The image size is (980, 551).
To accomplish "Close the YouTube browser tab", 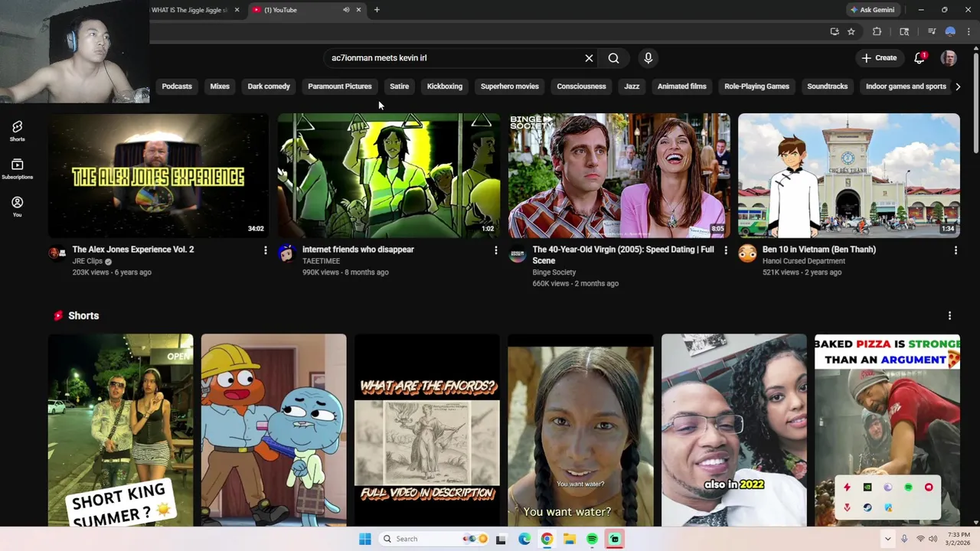I will point(358,10).
